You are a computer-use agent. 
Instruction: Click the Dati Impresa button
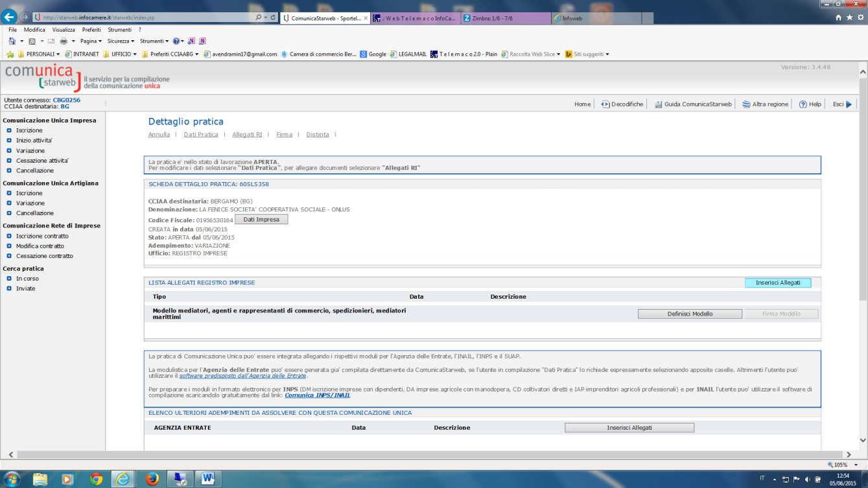coord(261,220)
